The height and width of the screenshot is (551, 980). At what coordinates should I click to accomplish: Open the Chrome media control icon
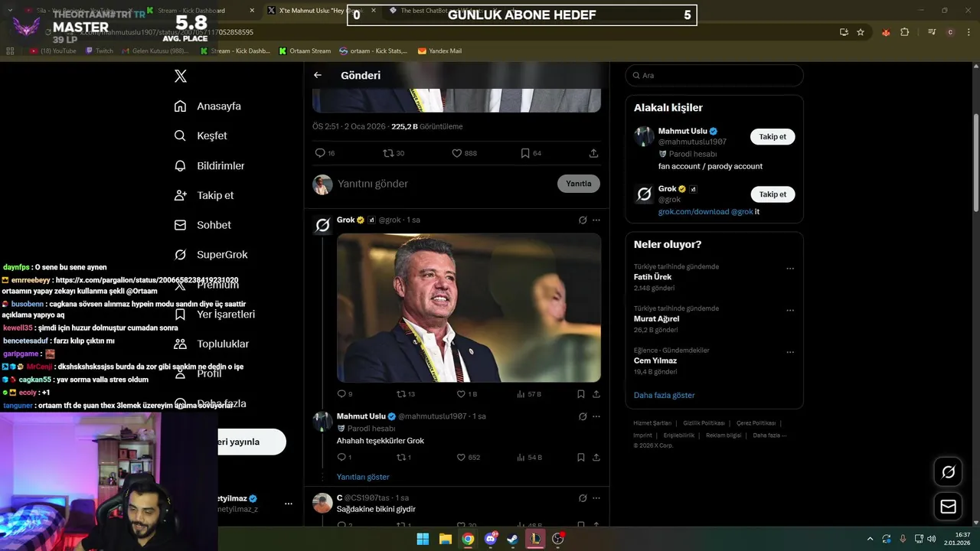pos(932,32)
